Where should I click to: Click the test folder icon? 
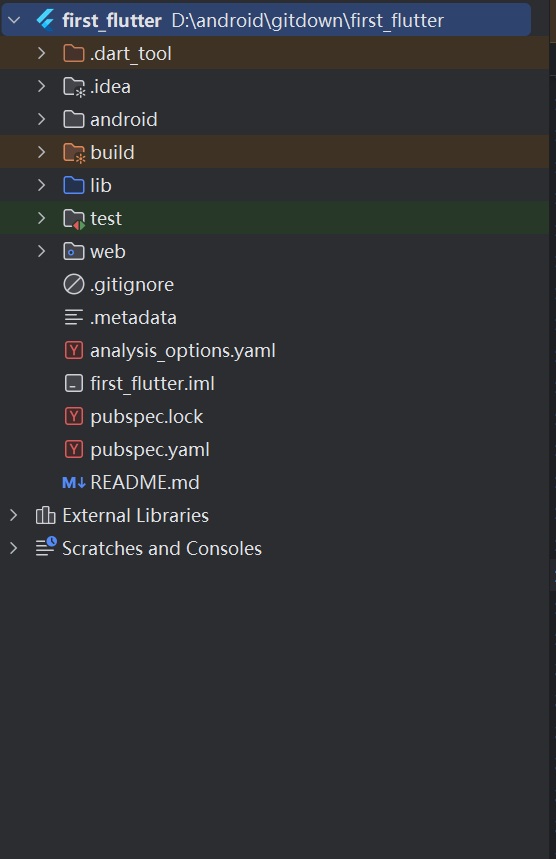click(73, 219)
